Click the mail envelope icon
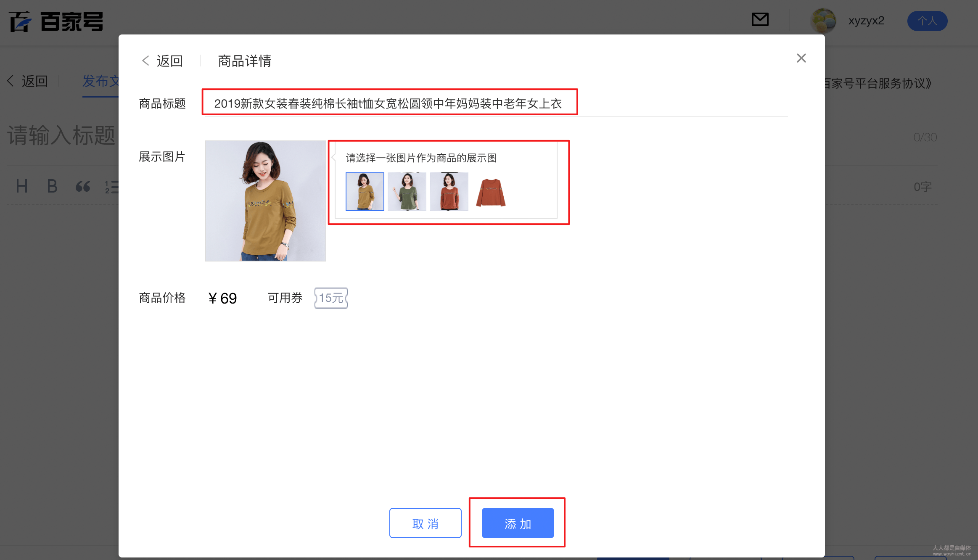The height and width of the screenshot is (560, 978). point(760,20)
